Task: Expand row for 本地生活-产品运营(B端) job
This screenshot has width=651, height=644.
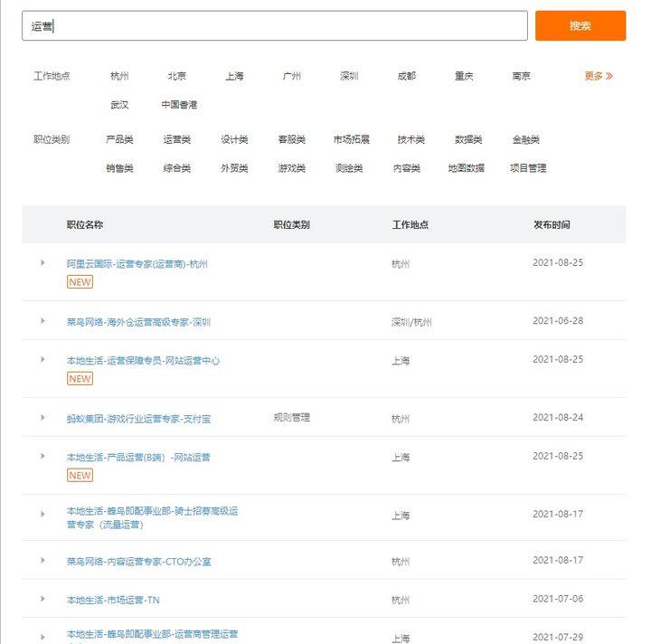Action: pos(42,457)
